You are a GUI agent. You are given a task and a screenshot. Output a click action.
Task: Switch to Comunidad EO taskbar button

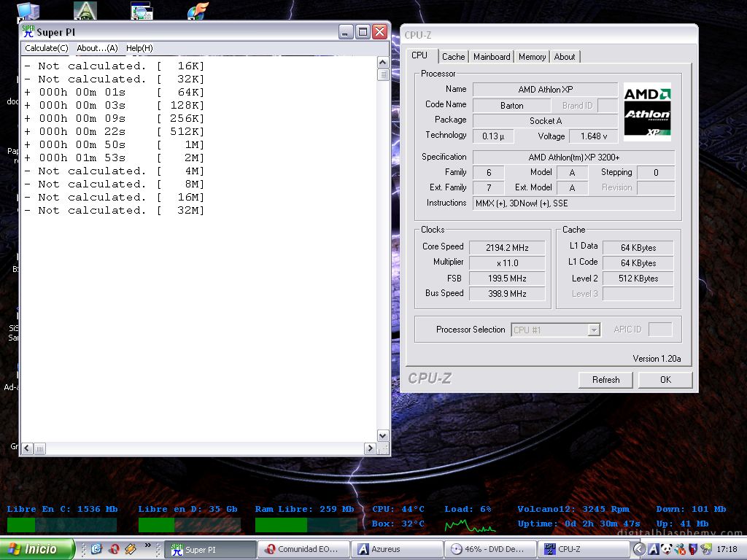point(304,550)
